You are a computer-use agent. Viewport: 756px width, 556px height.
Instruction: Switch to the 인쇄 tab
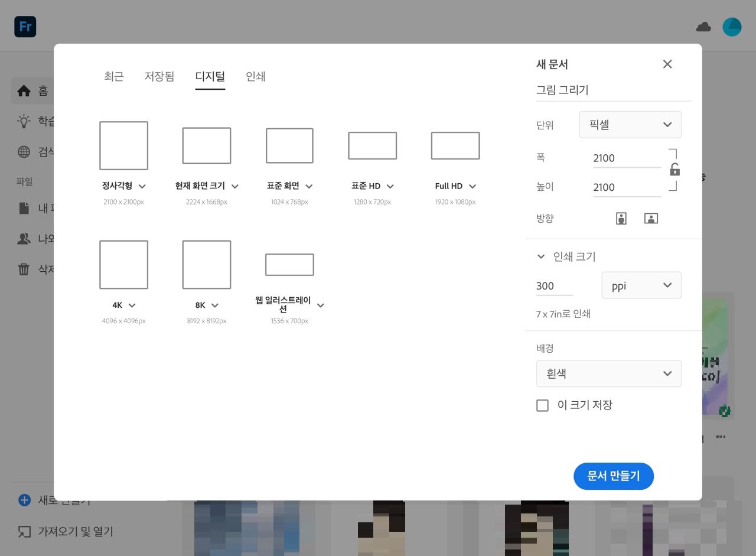[x=256, y=76]
